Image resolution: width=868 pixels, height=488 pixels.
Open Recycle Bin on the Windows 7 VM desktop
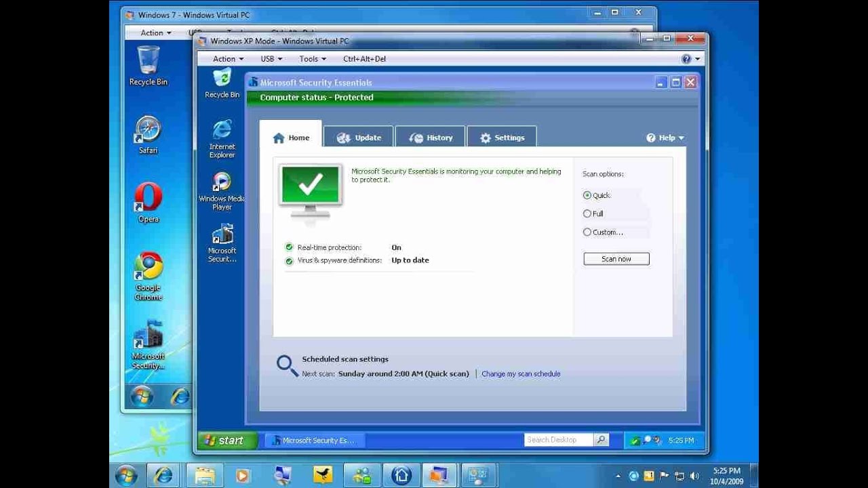coord(148,66)
